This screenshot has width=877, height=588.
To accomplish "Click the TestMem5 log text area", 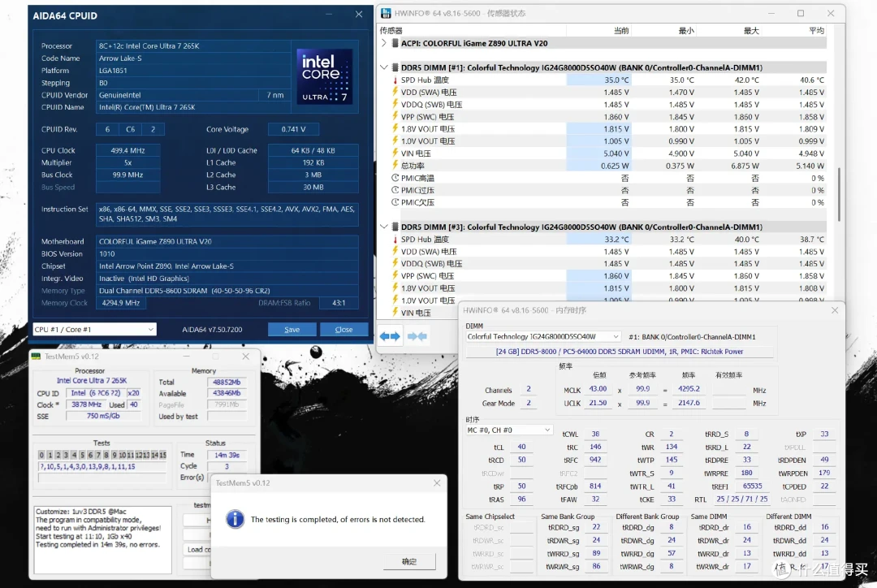I will pyautogui.click(x=103, y=540).
